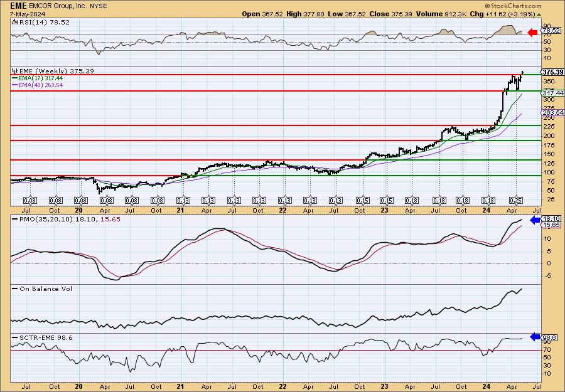Select the SCTR-EME 98.6 indicator label
This screenshot has width=565, height=392.
[x=46, y=337]
